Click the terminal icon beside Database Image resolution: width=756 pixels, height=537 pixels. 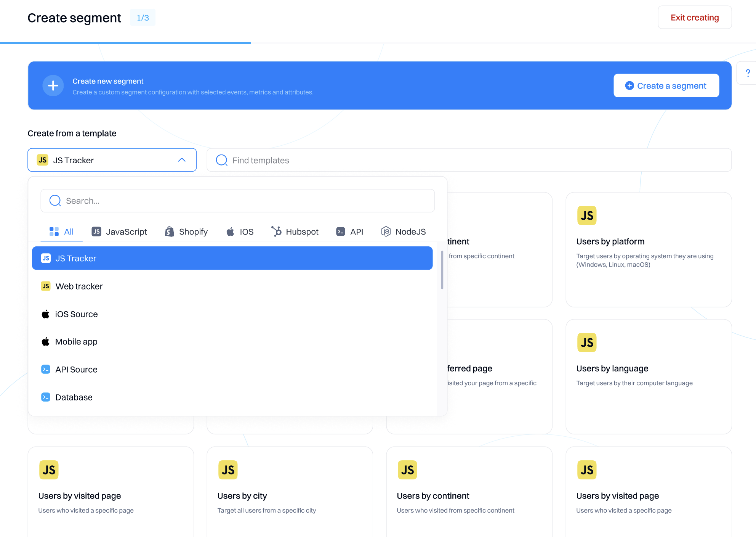(46, 397)
